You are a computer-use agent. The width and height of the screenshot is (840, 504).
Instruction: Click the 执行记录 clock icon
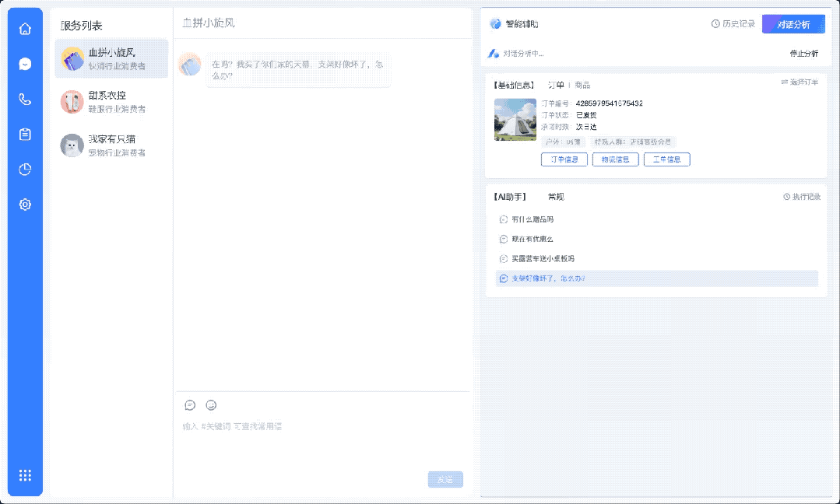[x=787, y=197]
